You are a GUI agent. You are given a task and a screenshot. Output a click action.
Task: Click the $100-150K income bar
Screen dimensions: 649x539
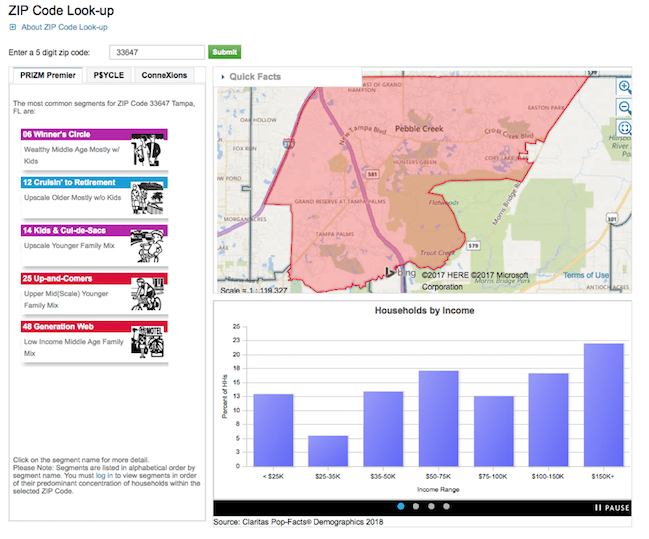pos(548,420)
